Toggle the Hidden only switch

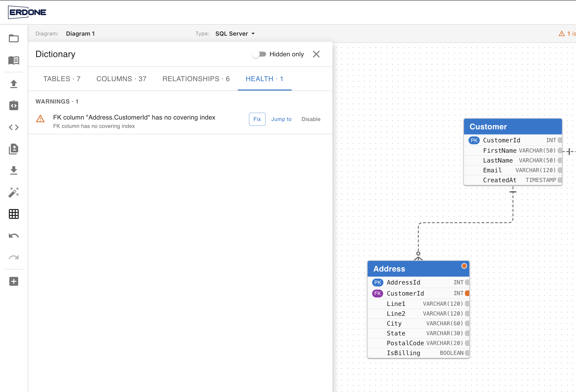[259, 54]
